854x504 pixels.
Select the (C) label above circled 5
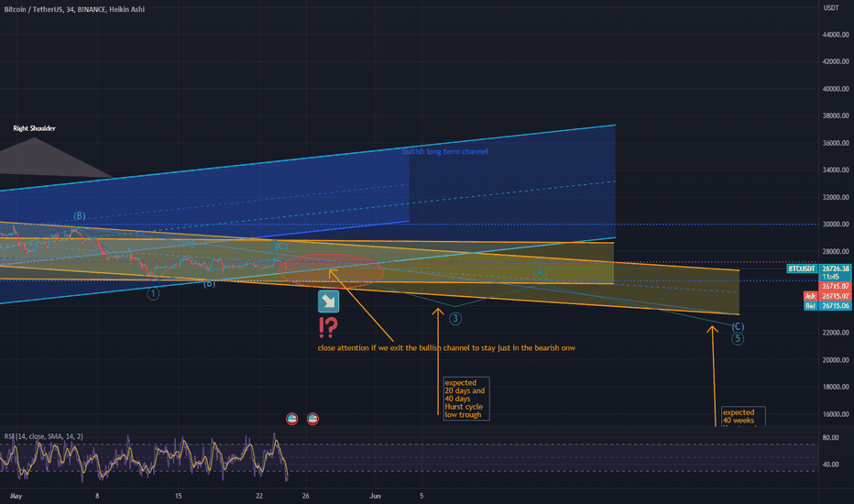pyautogui.click(x=738, y=326)
